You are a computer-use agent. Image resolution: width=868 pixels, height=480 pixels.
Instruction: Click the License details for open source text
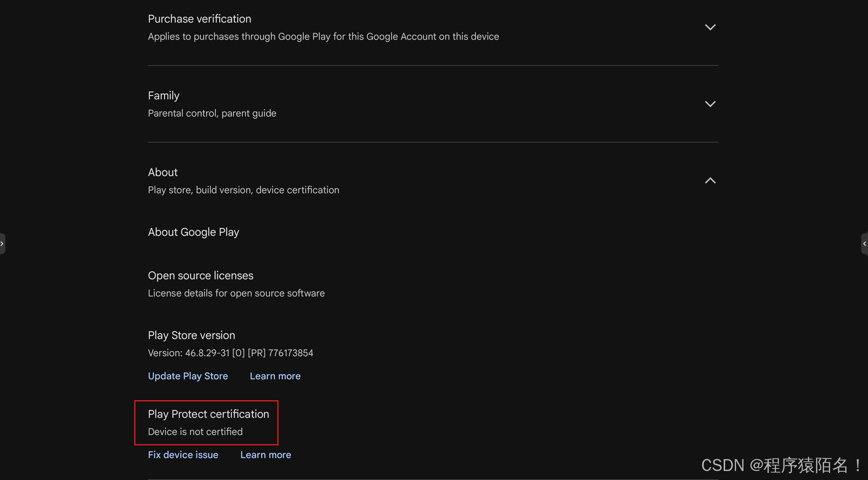[x=236, y=293]
